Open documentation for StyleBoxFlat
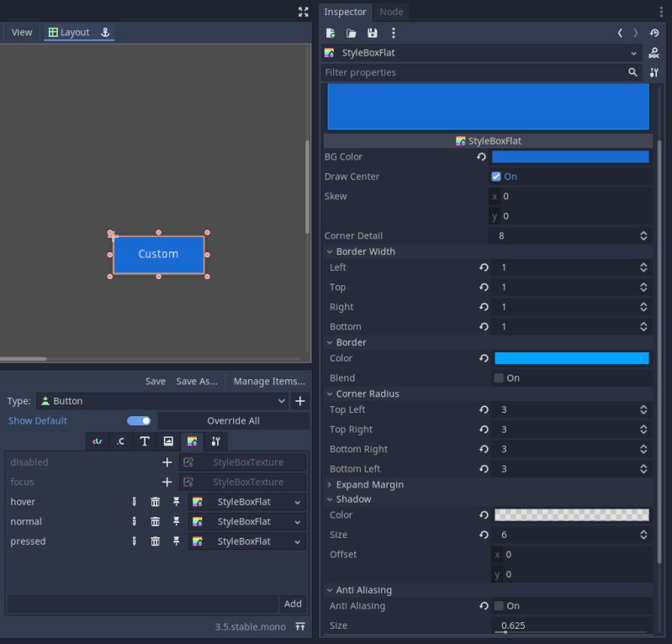The height and width of the screenshot is (644, 672). (654, 53)
